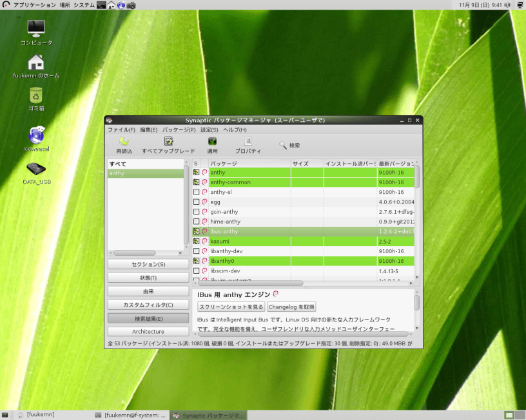Mark the checkbox for gcin-anthy

[x=196, y=212]
